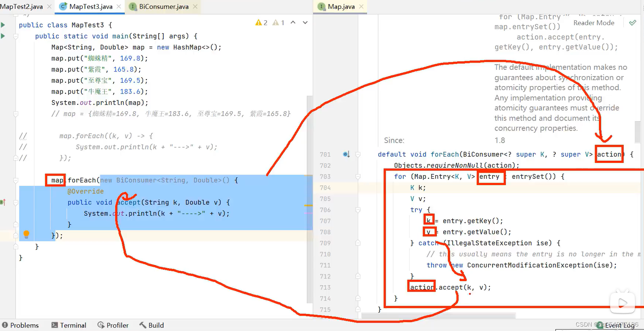Click the HashMap constructor in code
Image resolution: width=644 pixels, height=331 pixels.
(x=197, y=47)
